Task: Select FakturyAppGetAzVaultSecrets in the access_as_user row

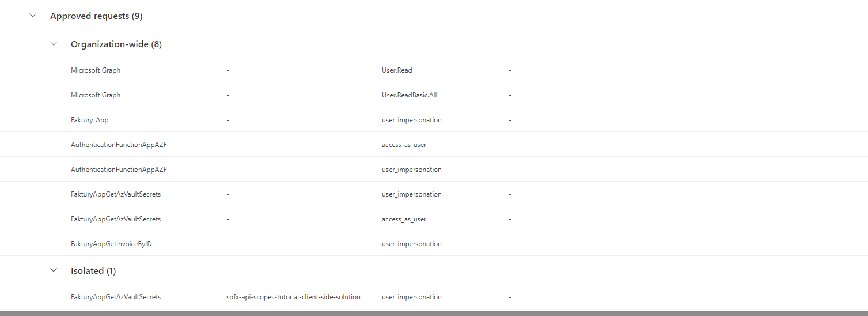Action: point(116,219)
